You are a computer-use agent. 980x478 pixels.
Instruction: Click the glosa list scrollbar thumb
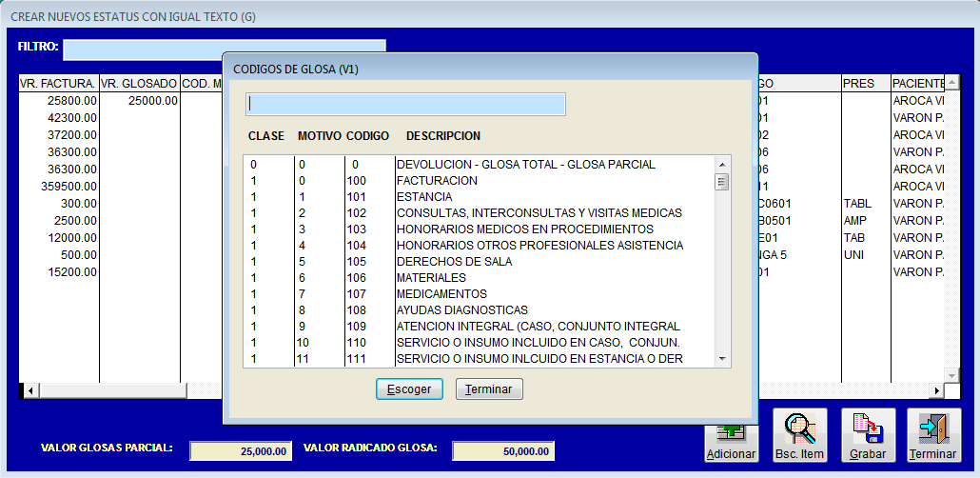722,182
